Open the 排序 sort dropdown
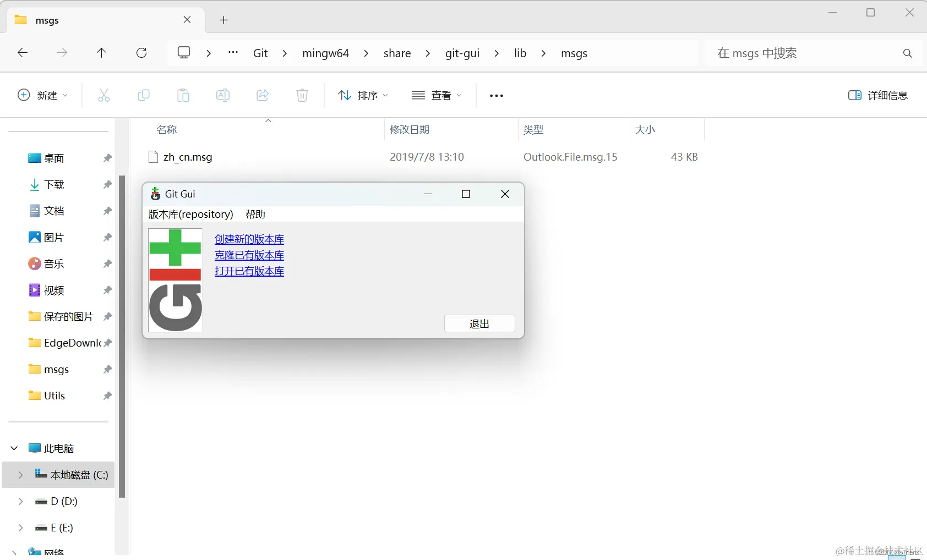Viewport: 927px width, 560px height. tap(363, 95)
